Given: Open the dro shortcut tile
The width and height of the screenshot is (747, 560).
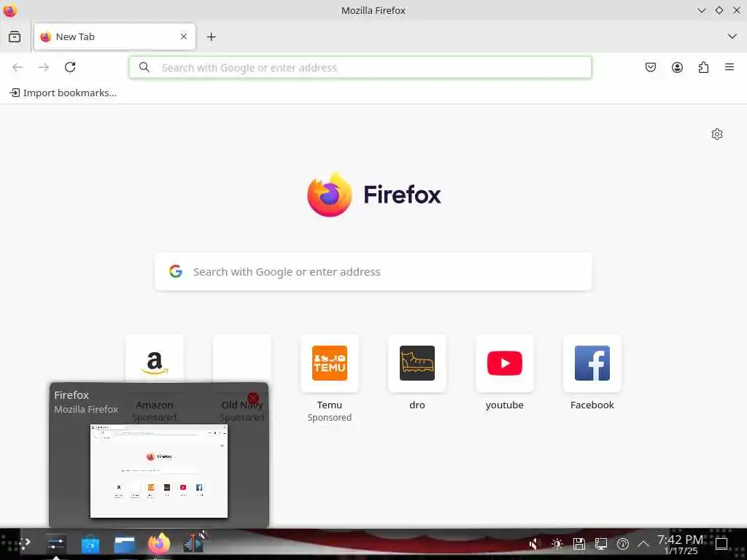Looking at the screenshot, I should click(x=417, y=363).
